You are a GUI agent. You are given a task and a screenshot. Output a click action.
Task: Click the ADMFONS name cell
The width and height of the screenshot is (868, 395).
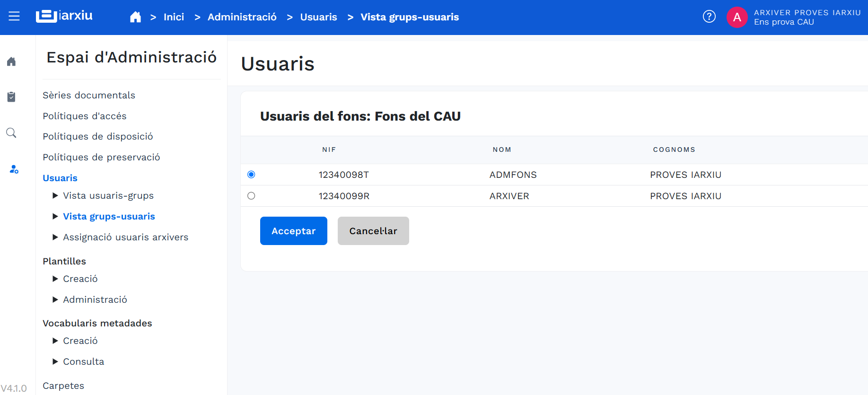point(513,175)
